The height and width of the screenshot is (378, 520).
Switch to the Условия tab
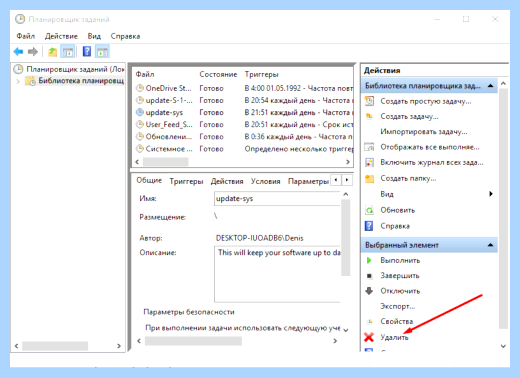pos(265,181)
